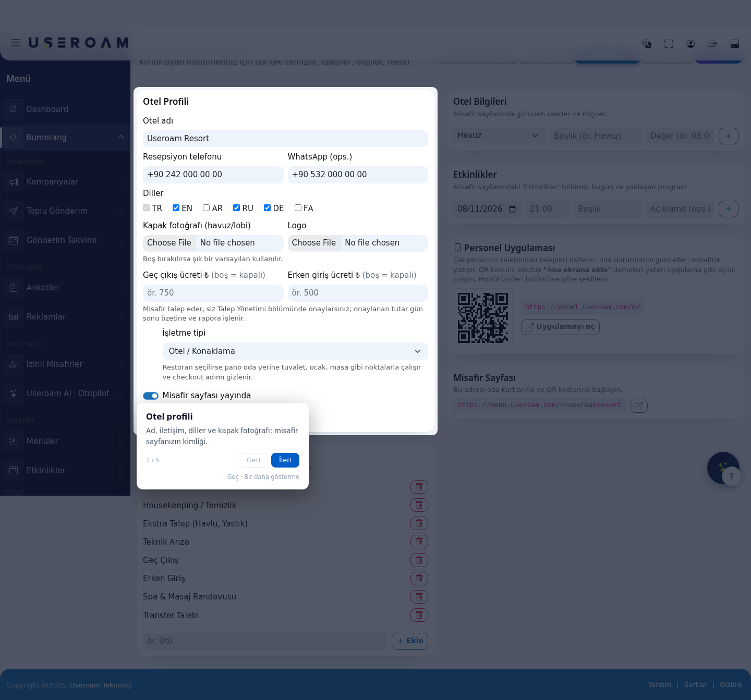751x700 pixels.
Task: Open the Useroam AI · Otopilot menu item
Action: tap(65, 394)
